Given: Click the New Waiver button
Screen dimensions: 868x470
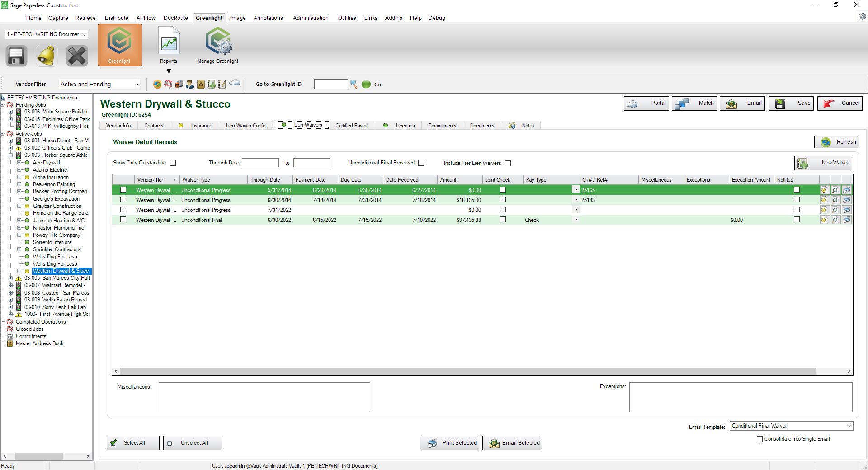Looking at the screenshot, I should pyautogui.click(x=823, y=163).
